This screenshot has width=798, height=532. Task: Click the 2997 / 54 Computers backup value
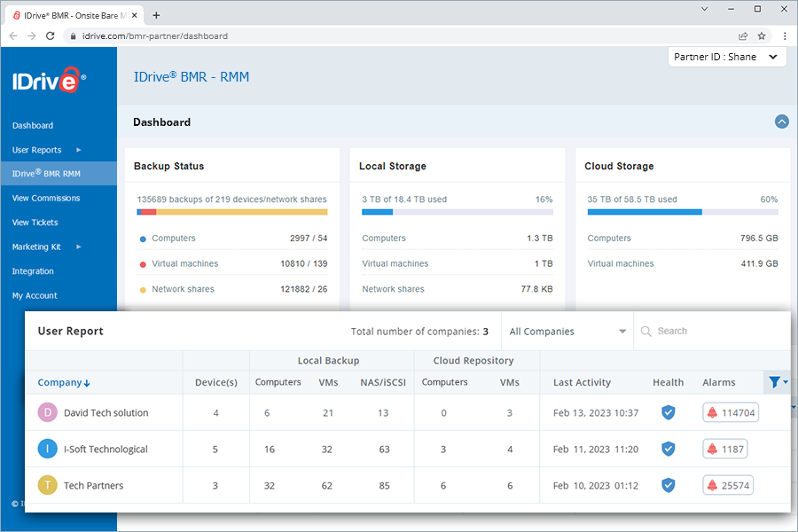tap(309, 239)
